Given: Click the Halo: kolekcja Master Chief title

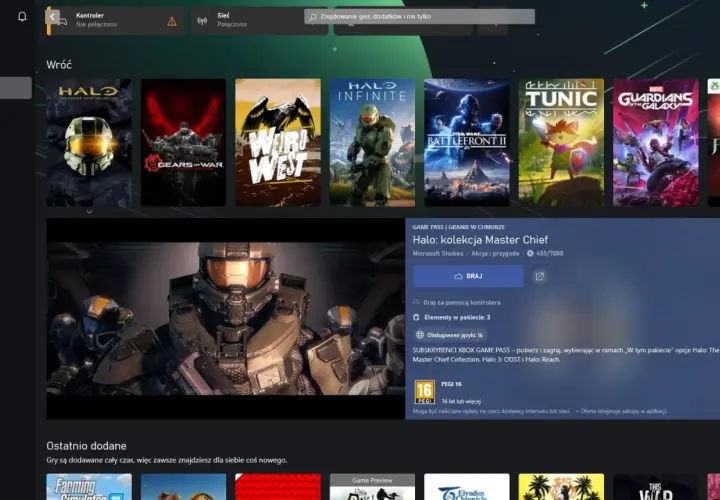Looking at the screenshot, I should 480,240.
